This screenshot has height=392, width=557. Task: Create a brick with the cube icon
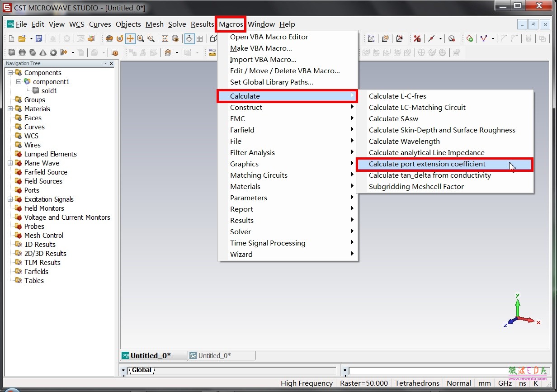(12, 52)
